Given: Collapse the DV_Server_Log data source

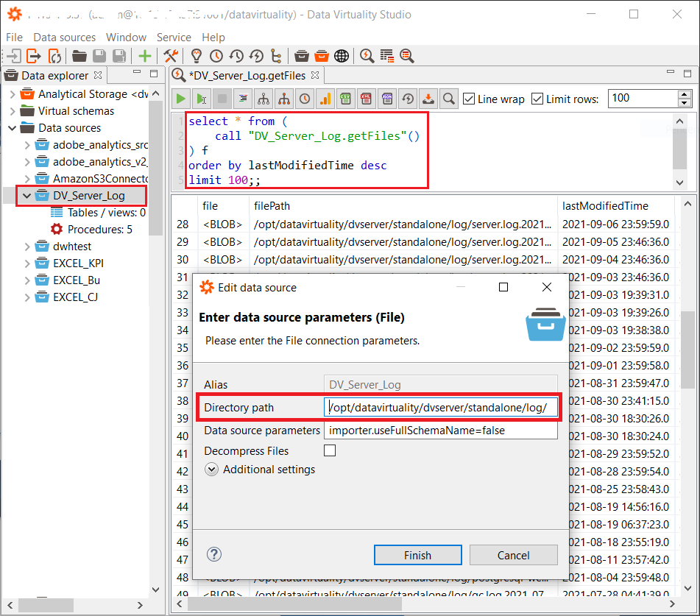Looking at the screenshot, I should [x=27, y=196].
